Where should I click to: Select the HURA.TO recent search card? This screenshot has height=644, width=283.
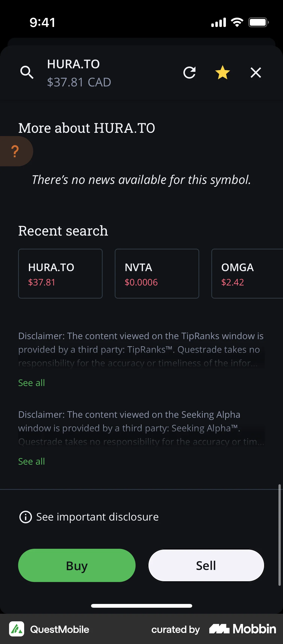[60, 273]
